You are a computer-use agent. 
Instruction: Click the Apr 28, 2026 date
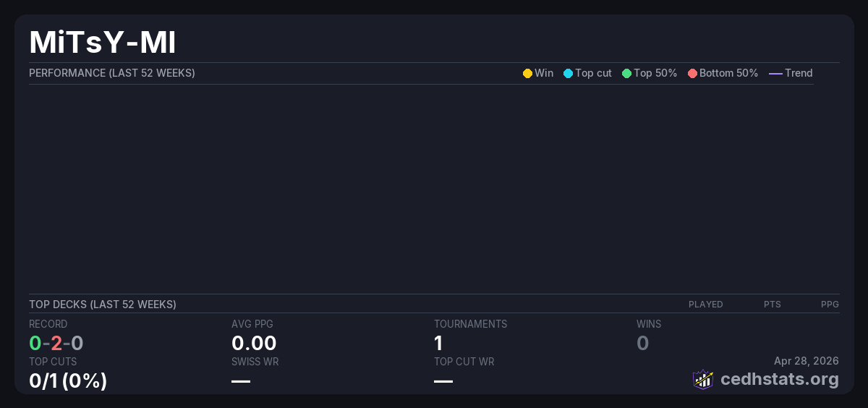click(x=806, y=361)
